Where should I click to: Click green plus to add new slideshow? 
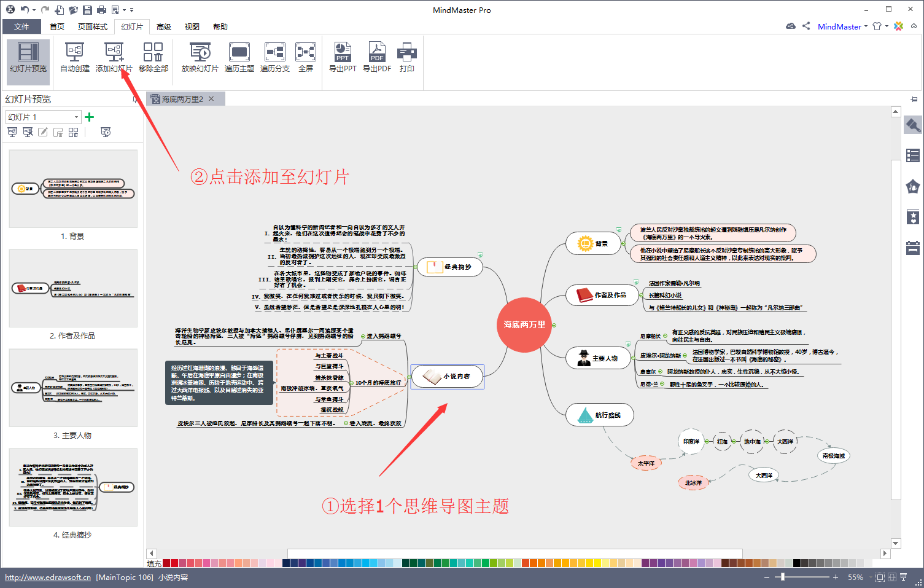coord(90,117)
